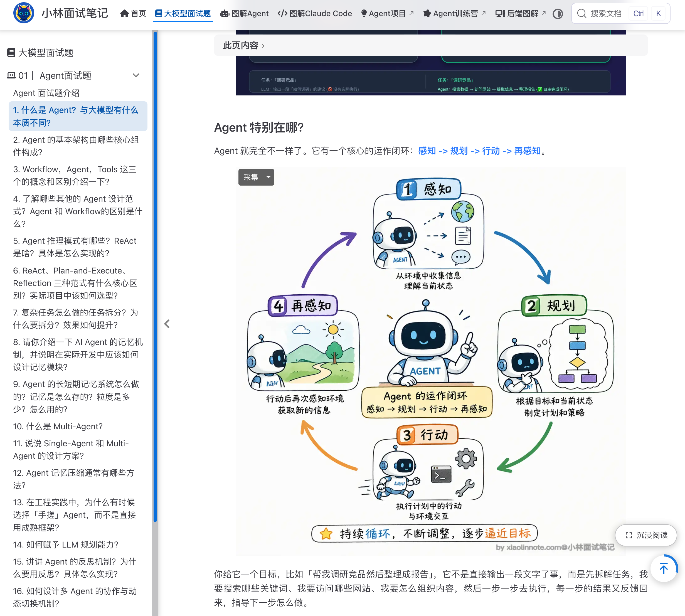Open sidebar item 16 多 Agent 的协作
This screenshot has height=616, width=685.
pos(78,597)
